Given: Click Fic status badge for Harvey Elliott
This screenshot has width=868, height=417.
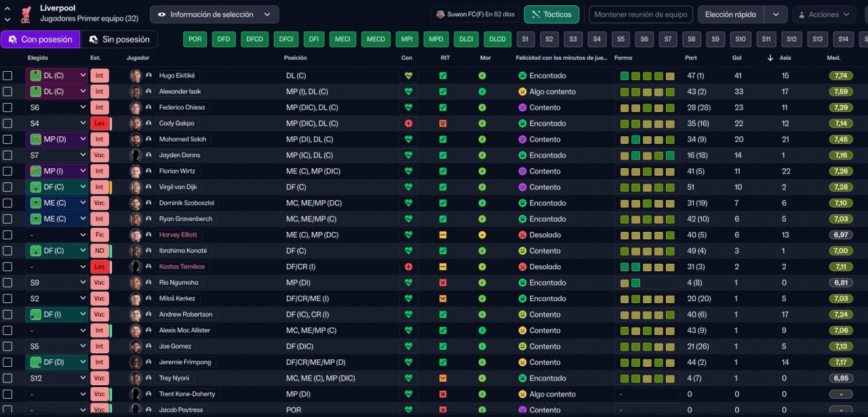Looking at the screenshot, I should point(99,235).
